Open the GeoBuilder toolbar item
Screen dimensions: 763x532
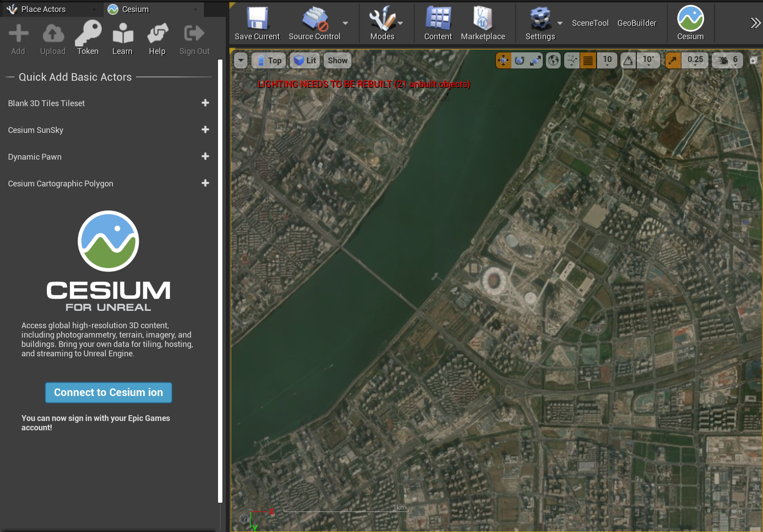[x=637, y=23]
